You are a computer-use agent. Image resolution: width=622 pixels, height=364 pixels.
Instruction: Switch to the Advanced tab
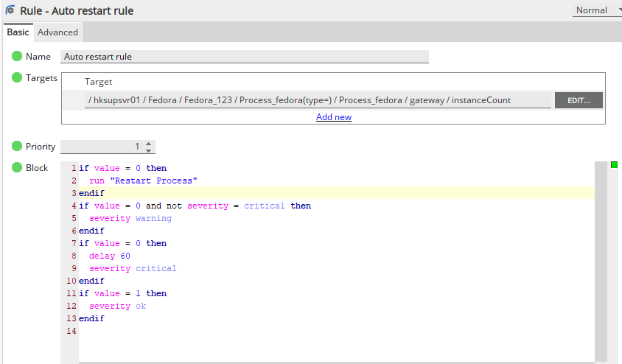tap(57, 32)
